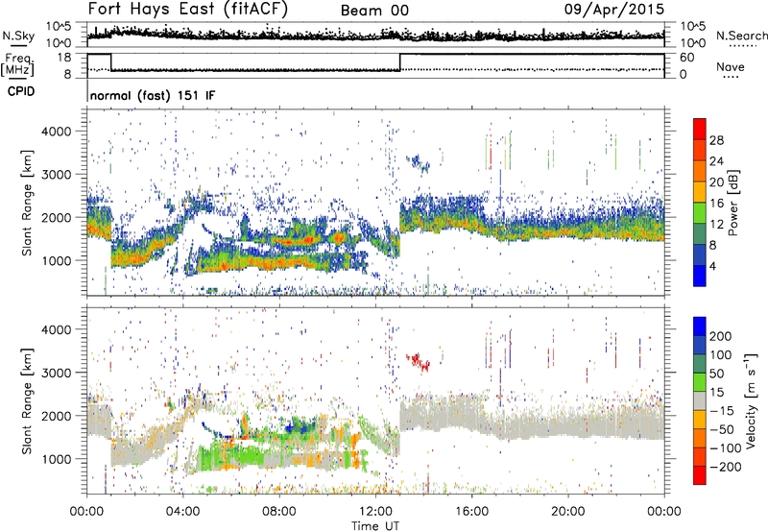
Task: Click the 'Nave' legend label
Action: [730, 67]
